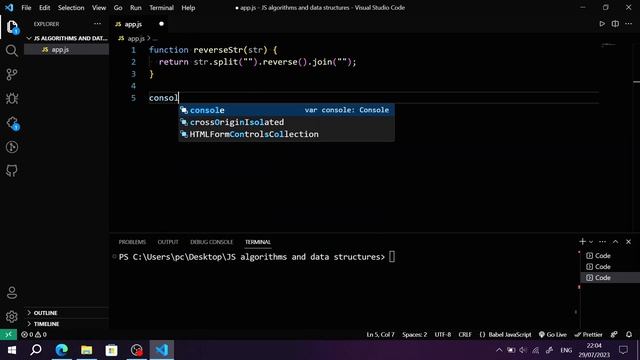640x360 pixels.
Task: Maximize the terminal panel size
Action: (x=616, y=242)
